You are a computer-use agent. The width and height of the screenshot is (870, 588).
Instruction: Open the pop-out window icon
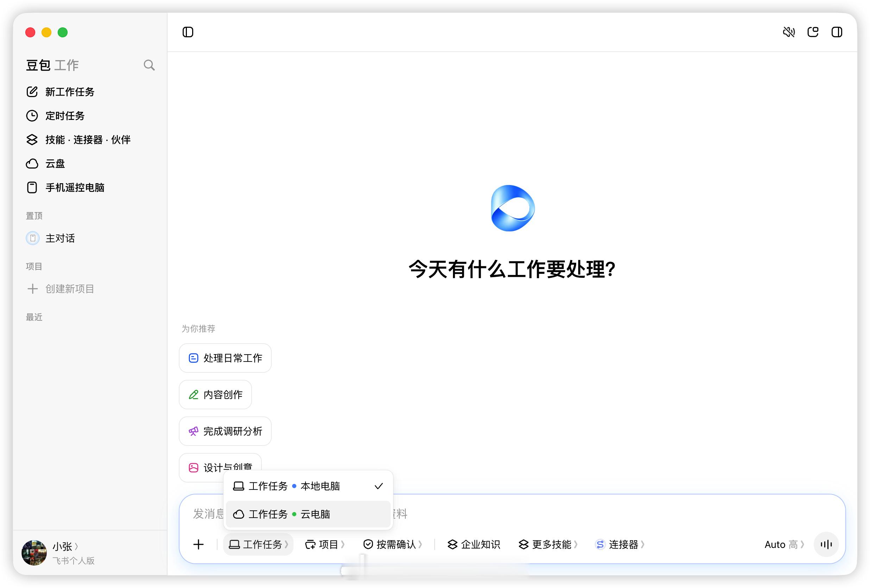813,32
